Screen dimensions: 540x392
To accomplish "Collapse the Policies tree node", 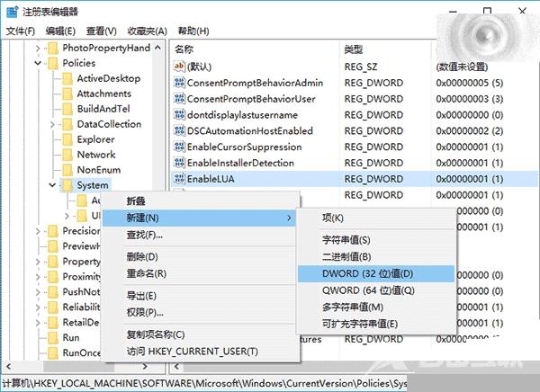I will [38, 63].
